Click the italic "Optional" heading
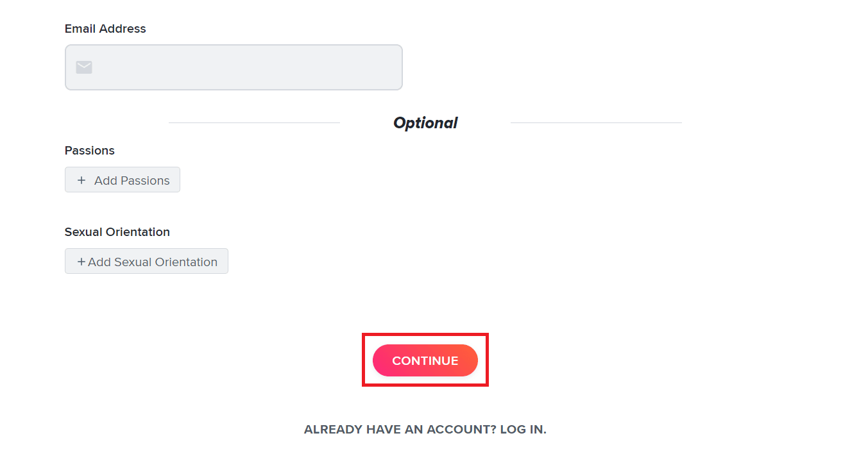 425,123
